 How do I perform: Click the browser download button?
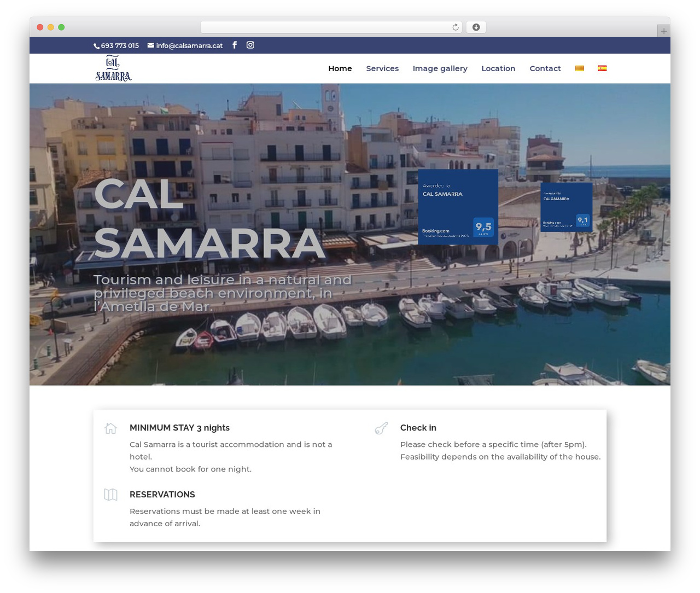pyautogui.click(x=476, y=27)
